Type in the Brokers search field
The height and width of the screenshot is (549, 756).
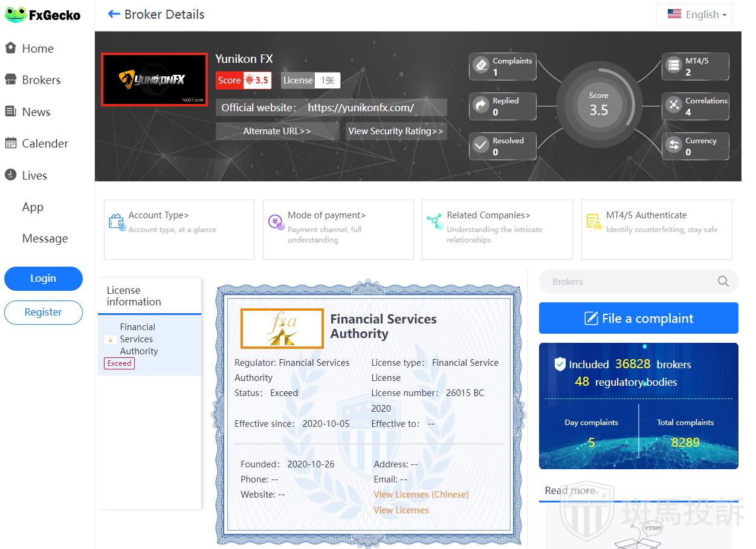pos(628,281)
